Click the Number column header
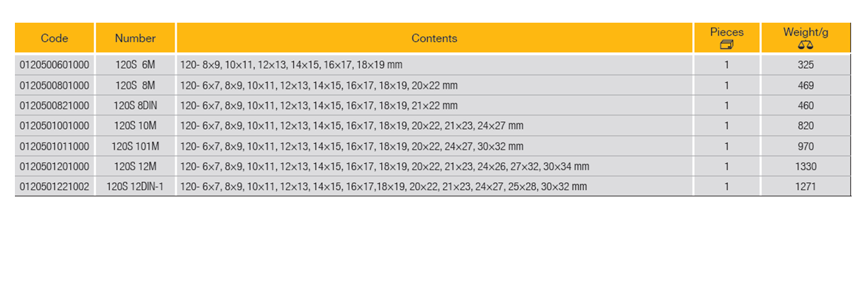This screenshot has height=307, width=868. 135,38
